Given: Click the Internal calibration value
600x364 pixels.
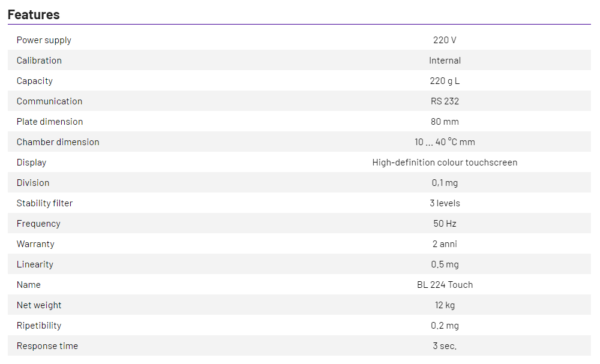Looking at the screenshot, I should (x=445, y=61).
